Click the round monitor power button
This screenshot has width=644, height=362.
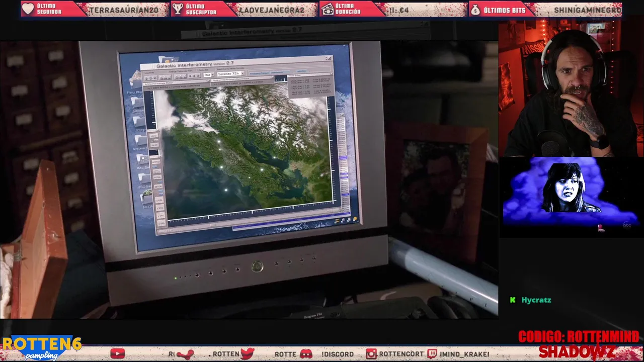[x=257, y=266]
